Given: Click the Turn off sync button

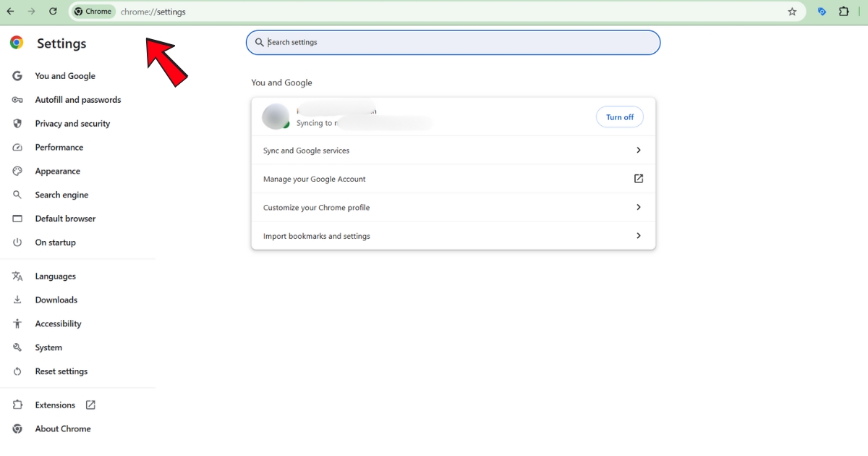Looking at the screenshot, I should pos(619,117).
